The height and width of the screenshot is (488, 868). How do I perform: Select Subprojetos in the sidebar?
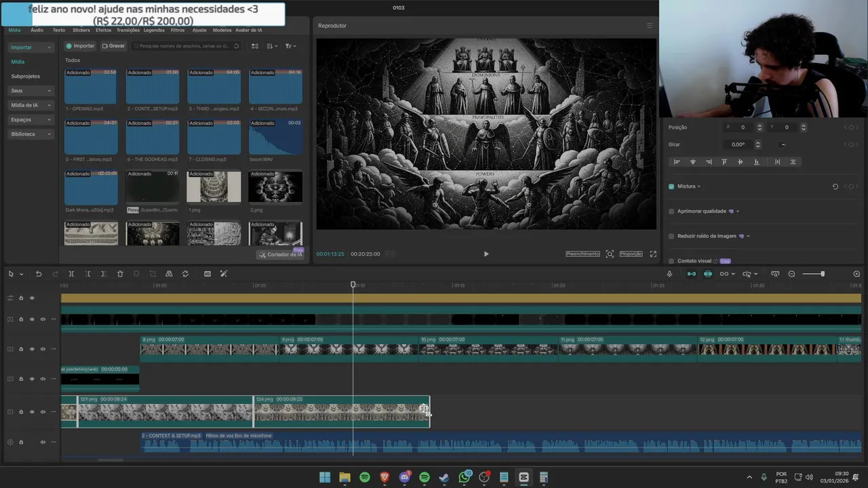pyautogui.click(x=26, y=77)
